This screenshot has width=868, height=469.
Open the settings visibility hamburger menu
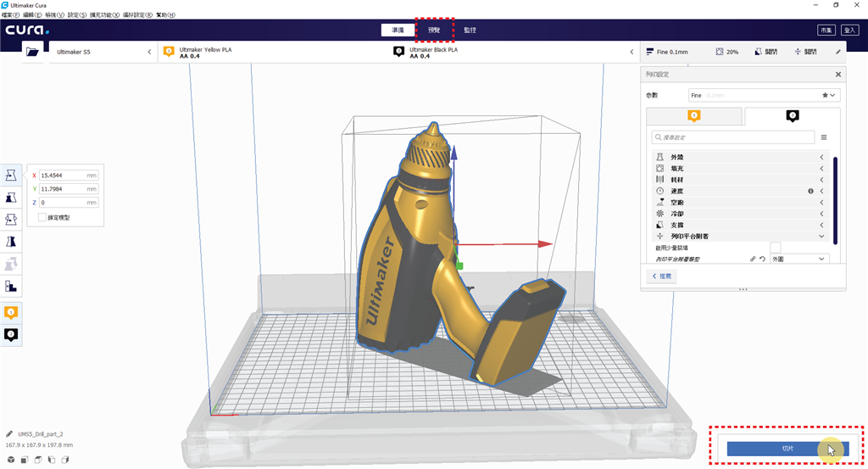tap(823, 137)
